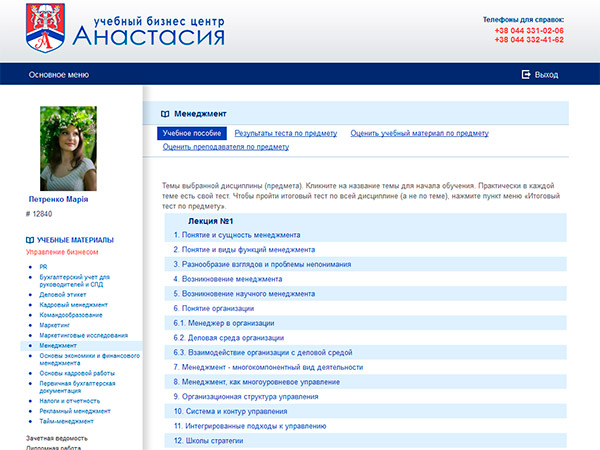Click the book icon beside the Менеджмент heading

(165, 114)
